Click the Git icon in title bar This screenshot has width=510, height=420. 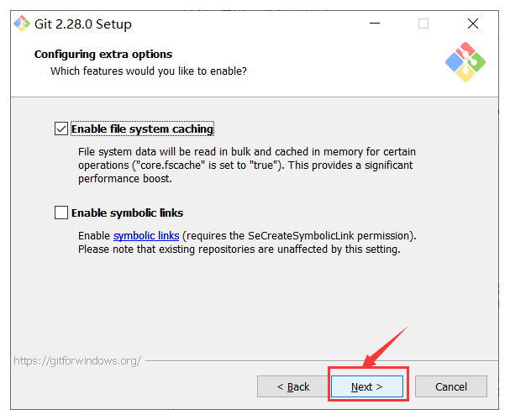pos(22,24)
